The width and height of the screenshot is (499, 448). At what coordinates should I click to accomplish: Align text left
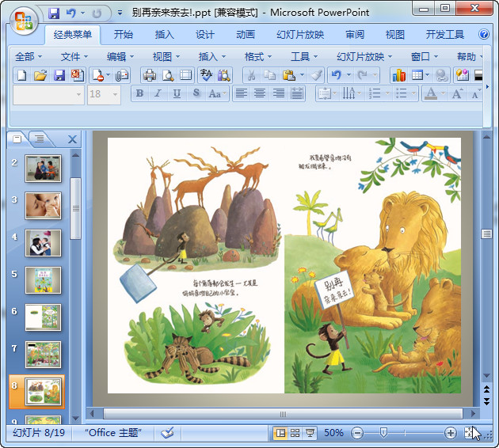(x=242, y=93)
